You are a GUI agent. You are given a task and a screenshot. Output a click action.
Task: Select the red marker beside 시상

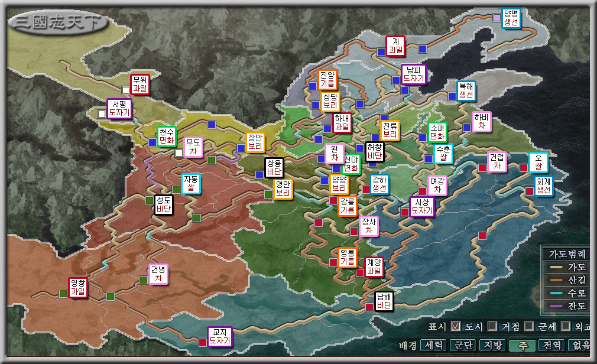[405, 212]
